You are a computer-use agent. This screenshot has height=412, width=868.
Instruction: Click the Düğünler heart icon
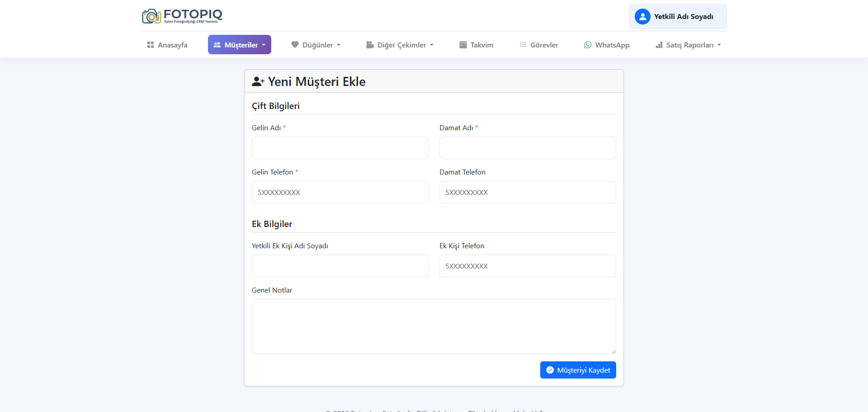pyautogui.click(x=295, y=45)
